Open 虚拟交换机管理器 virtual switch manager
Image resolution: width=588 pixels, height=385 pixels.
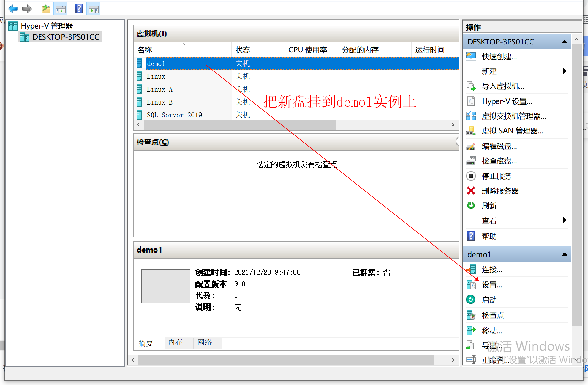tap(514, 116)
